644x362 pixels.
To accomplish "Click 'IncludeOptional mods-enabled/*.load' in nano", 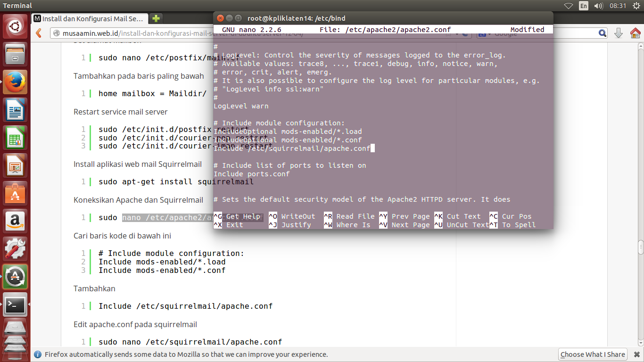I will pos(288,132).
